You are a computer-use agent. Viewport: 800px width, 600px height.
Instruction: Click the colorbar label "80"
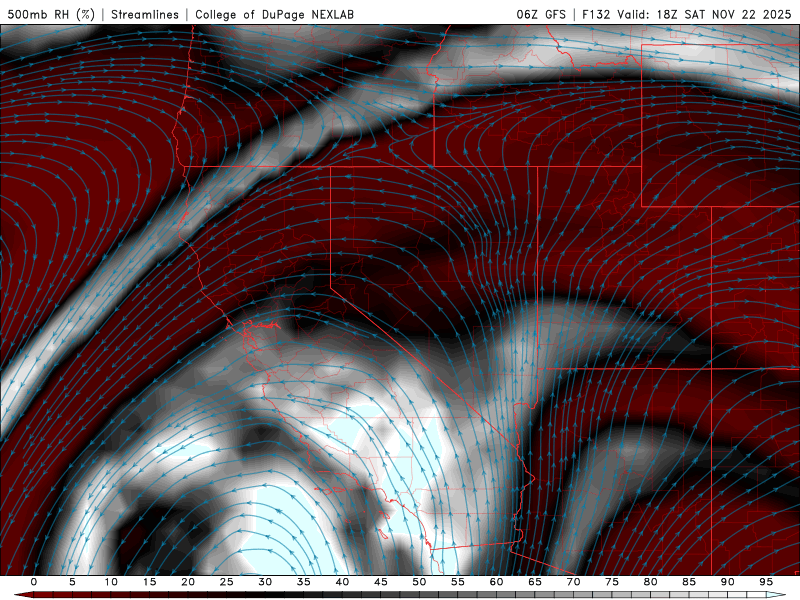click(x=650, y=582)
